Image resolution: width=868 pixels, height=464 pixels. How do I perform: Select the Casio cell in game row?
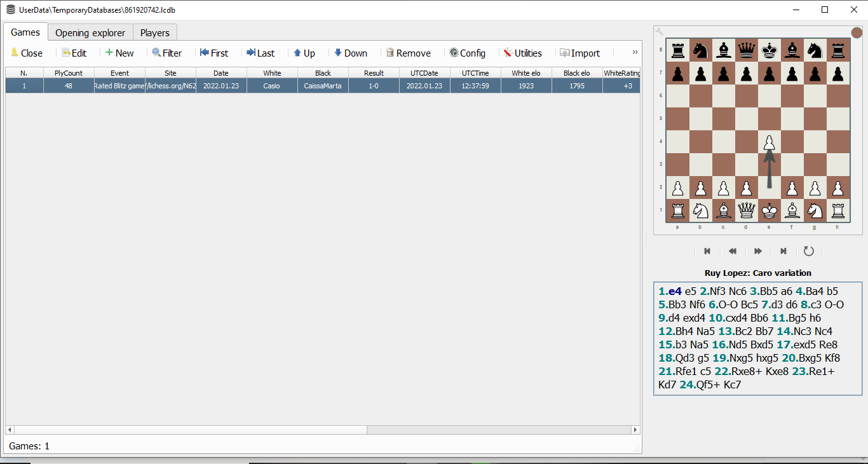click(x=272, y=86)
